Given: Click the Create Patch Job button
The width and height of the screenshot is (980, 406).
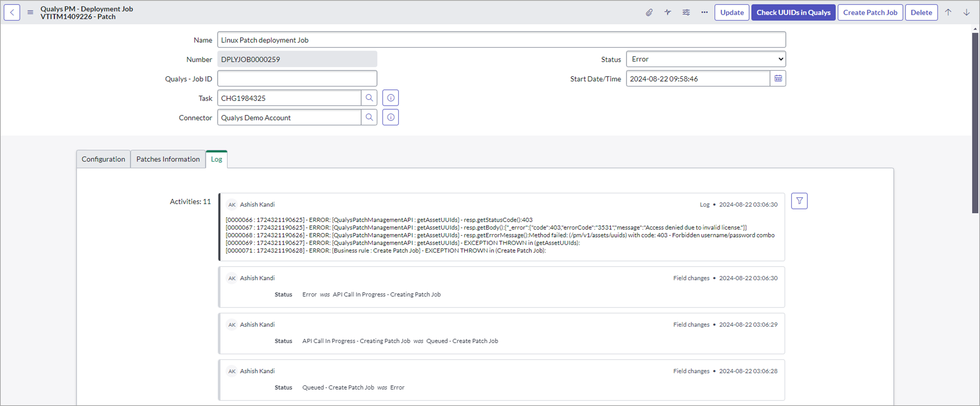Looking at the screenshot, I should (870, 12).
